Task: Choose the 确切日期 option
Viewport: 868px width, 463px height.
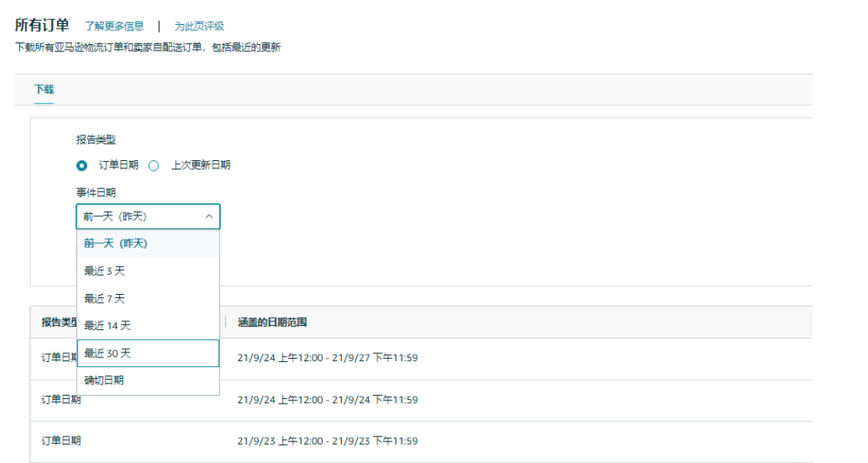Action: pyautogui.click(x=148, y=380)
